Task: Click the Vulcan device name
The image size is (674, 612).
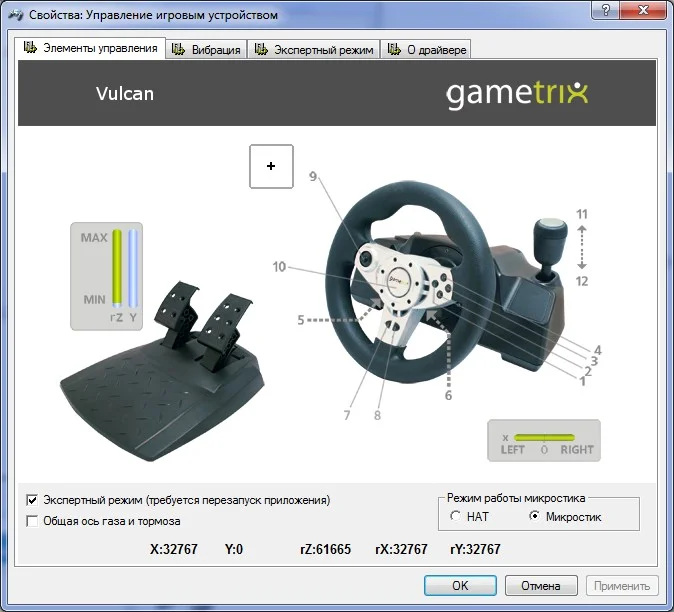Action: tap(125, 94)
